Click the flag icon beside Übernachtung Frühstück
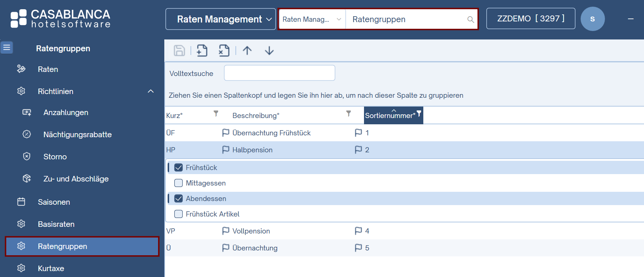 pyautogui.click(x=226, y=133)
